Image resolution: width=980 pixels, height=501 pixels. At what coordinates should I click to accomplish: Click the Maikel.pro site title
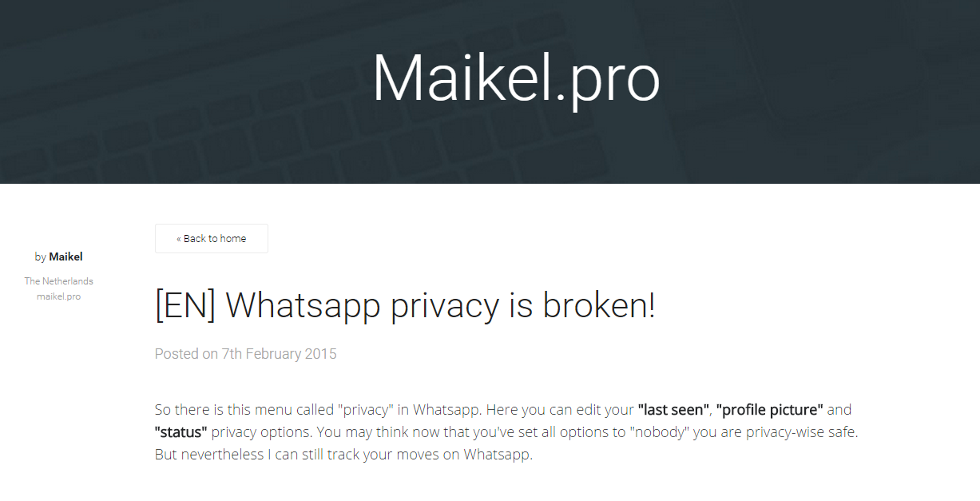pyautogui.click(x=516, y=78)
